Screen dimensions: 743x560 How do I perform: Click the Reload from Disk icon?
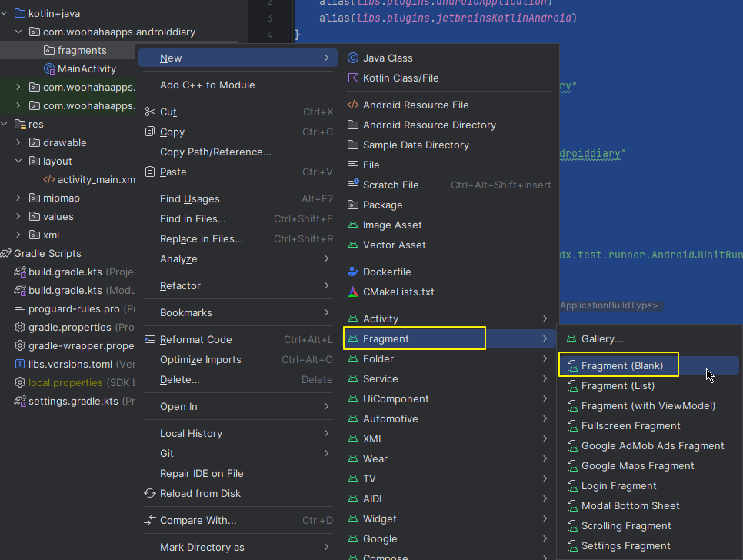pyautogui.click(x=150, y=493)
